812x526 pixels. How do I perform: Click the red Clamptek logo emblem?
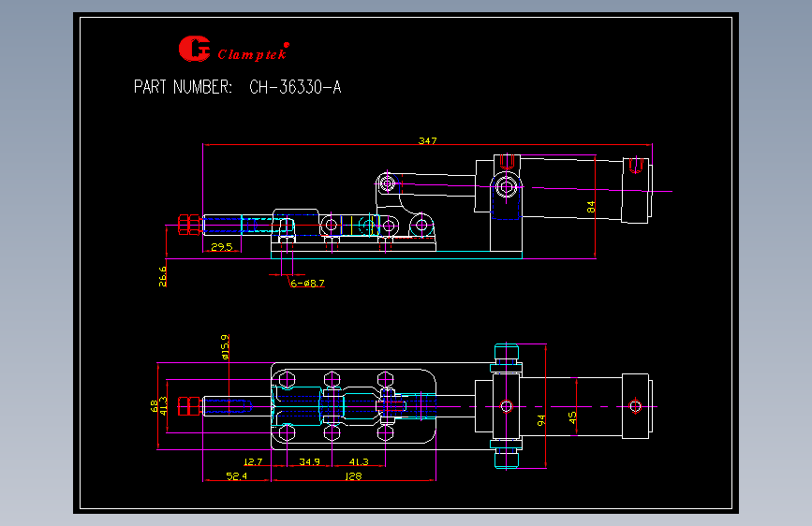(x=194, y=49)
